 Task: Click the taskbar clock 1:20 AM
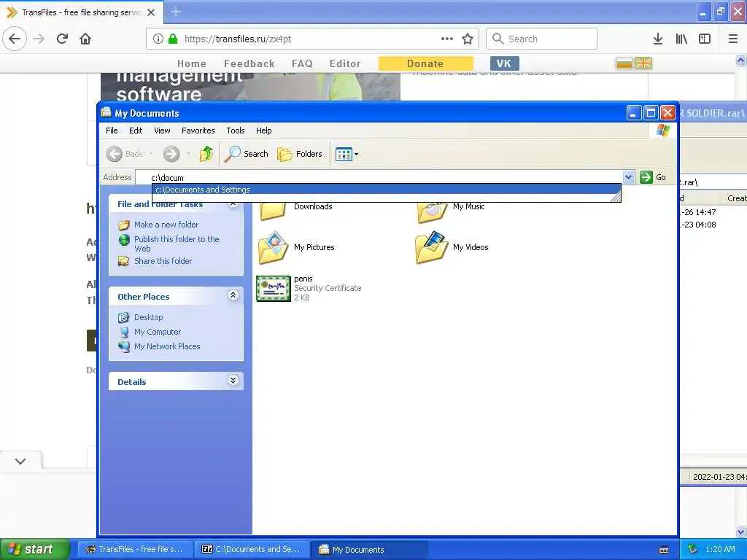coord(720,549)
